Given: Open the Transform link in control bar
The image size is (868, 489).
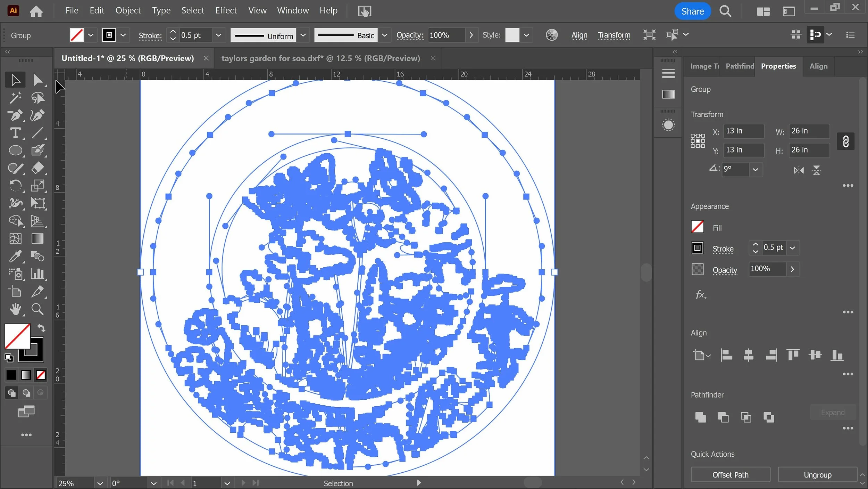Looking at the screenshot, I should pyautogui.click(x=614, y=35).
